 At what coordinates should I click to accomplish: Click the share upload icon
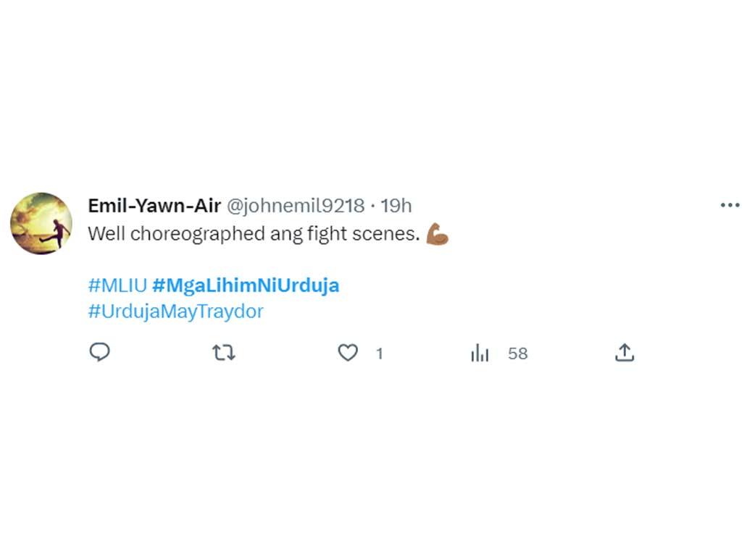pyautogui.click(x=625, y=353)
